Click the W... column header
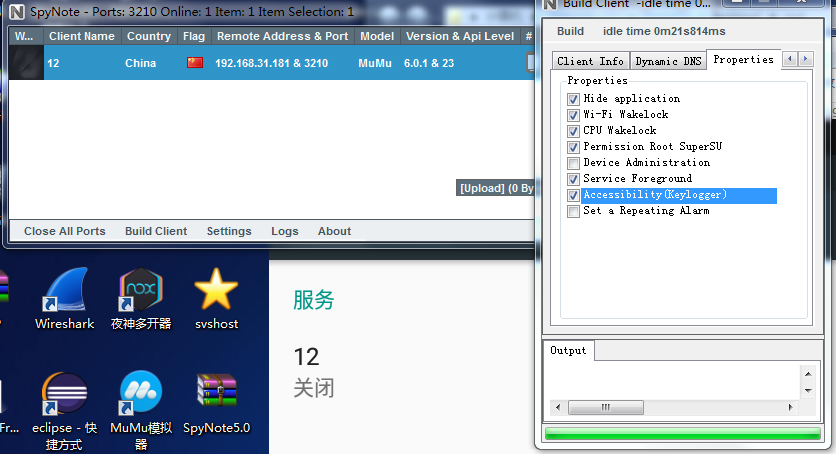836x454 pixels. [x=24, y=36]
